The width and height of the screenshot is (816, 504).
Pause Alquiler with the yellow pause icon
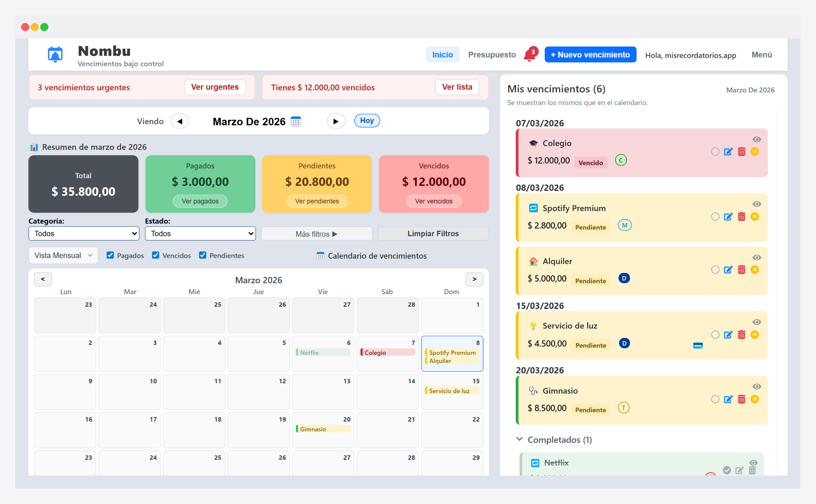coord(755,270)
